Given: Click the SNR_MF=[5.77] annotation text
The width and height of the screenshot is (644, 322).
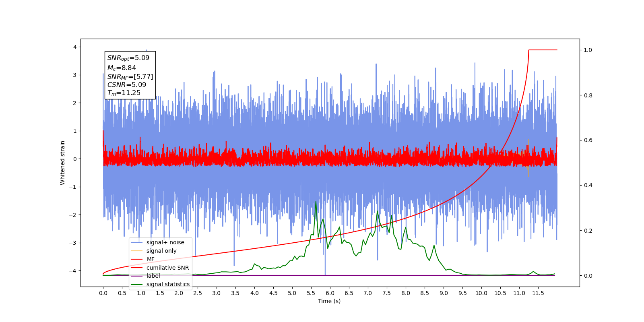Looking at the screenshot, I should tap(130, 76).
